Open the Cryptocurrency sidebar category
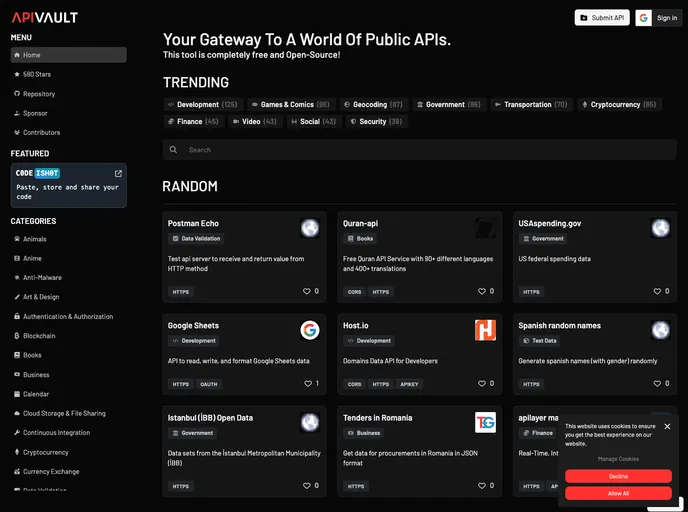Screen dimensions: 688x512 click(41, 452)
